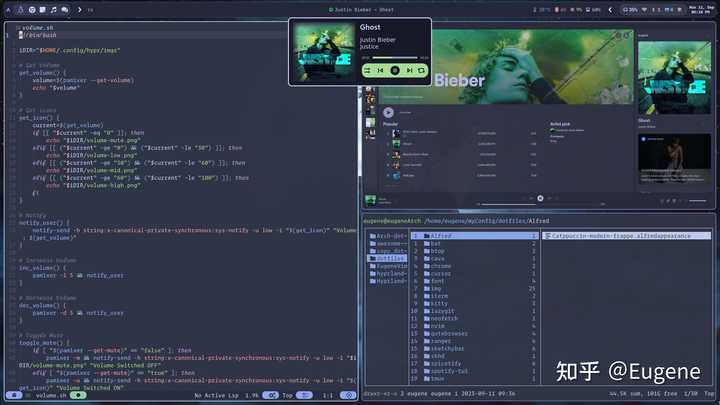This screenshot has width=720, height=405.
Task: Open the date and time clock widget
Action: click(x=701, y=9)
